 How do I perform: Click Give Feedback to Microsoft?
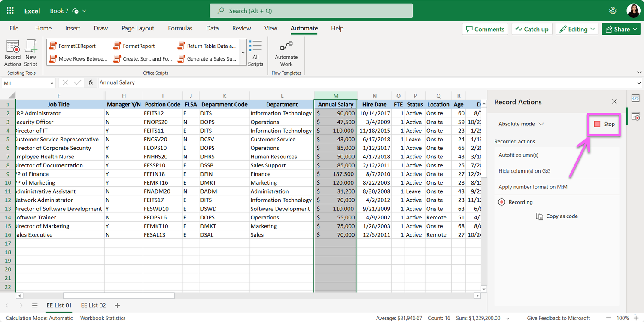click(x=558, y=318)
